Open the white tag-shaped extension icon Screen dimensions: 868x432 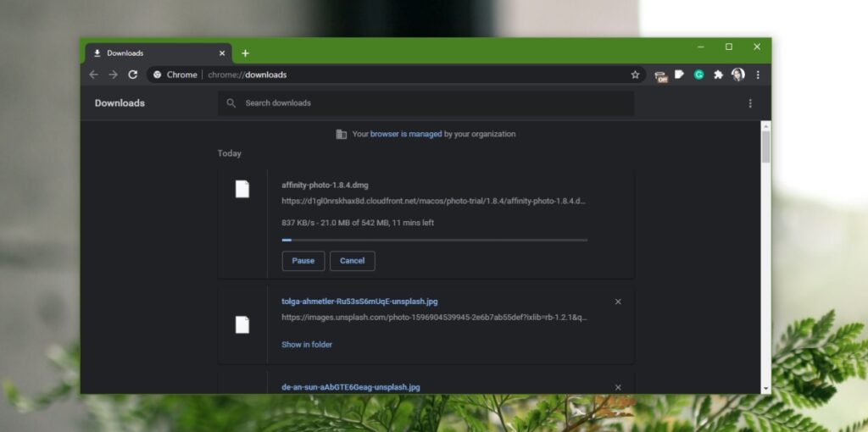point(679,75)
